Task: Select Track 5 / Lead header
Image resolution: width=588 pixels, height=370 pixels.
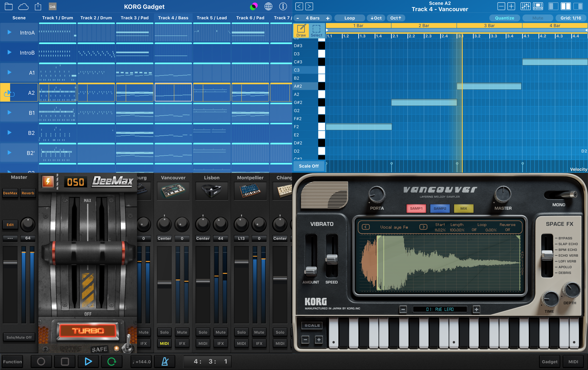Action: click(212, 18)
